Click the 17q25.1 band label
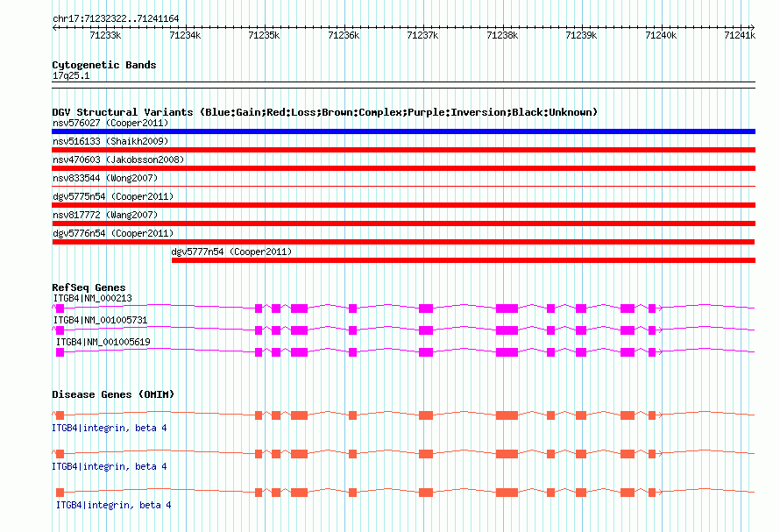Screen dimensions: 780x532 pyautogui.click(x=71, y=75)
